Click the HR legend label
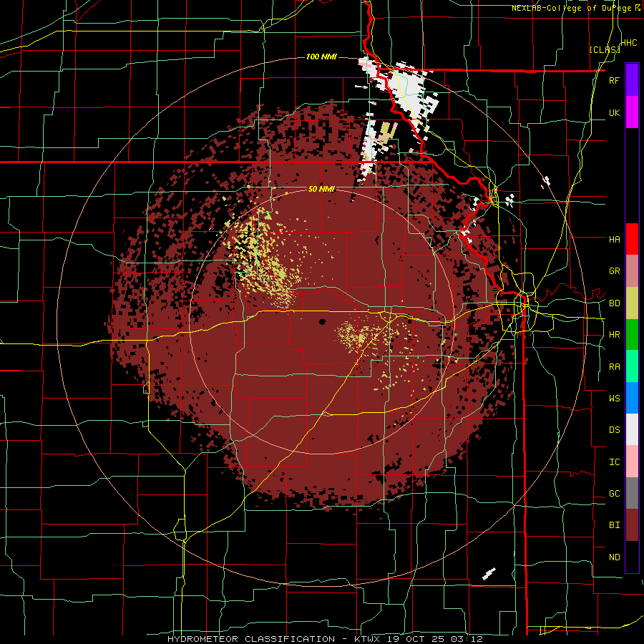The width and height of the screenshot is (644, 644). tap(614, 335)
